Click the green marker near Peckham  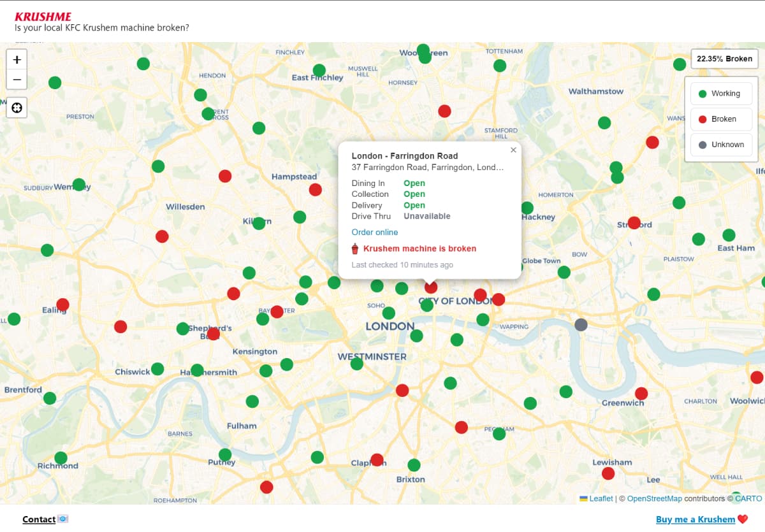pos(499,434)
